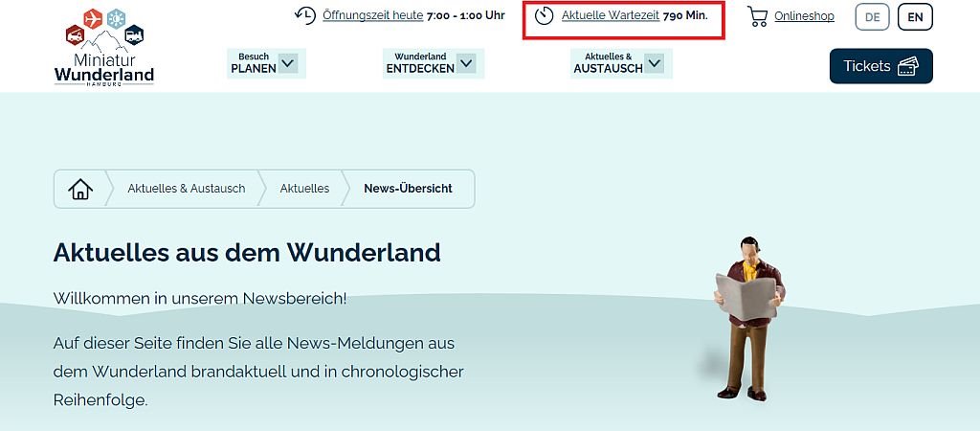The image size is (980, 431).
Task: Expand the Aktuelles & Austausch chevron
Action: 655,63
